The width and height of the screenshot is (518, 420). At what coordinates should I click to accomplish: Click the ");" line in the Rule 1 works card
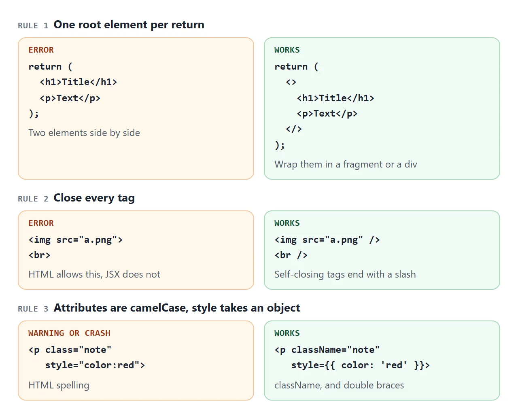coord(280,145)
